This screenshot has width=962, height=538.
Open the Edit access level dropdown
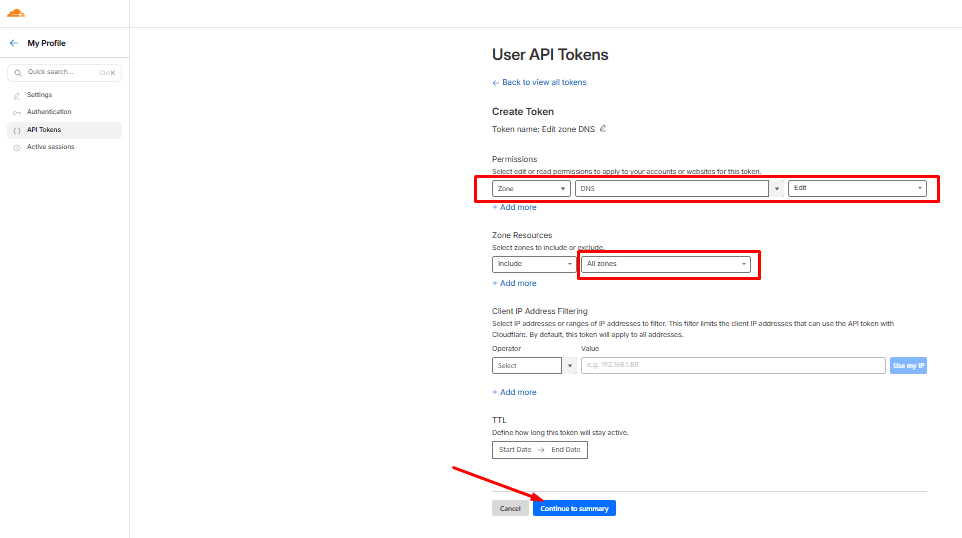point(857,188)
